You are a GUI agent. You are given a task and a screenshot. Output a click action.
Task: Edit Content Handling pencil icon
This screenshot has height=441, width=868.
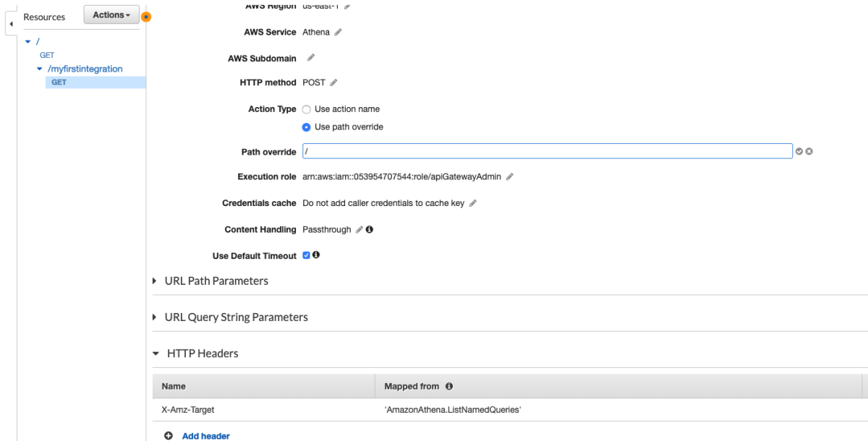[359, 230]
